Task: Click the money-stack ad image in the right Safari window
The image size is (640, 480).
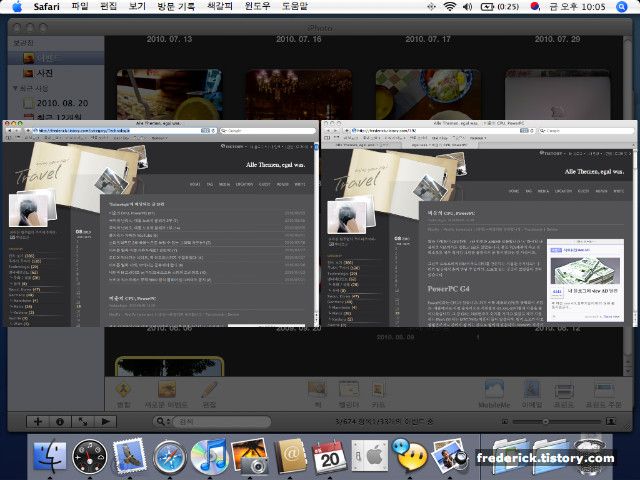Action: click(585, 271)
